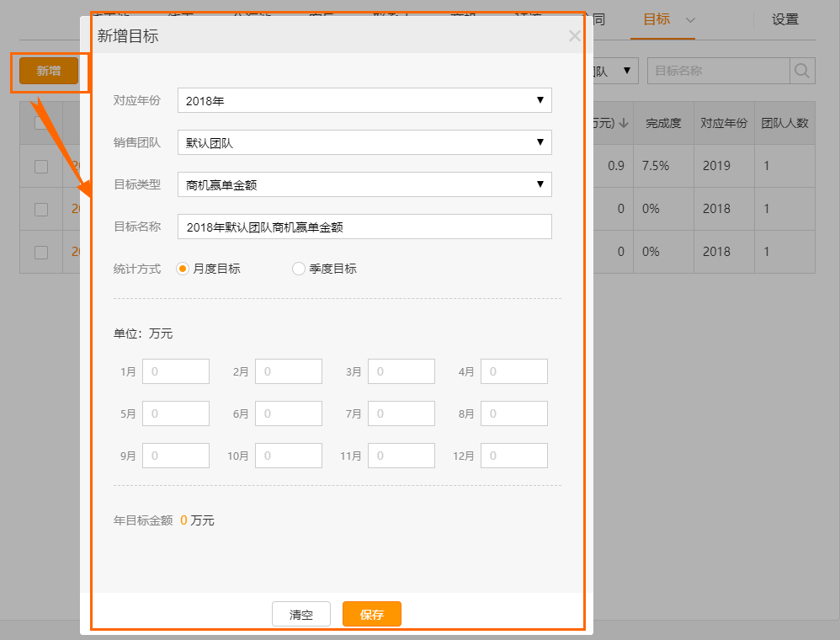
Task: Tick the checkbox in the second table row
Action: click(x=41, y=209)
